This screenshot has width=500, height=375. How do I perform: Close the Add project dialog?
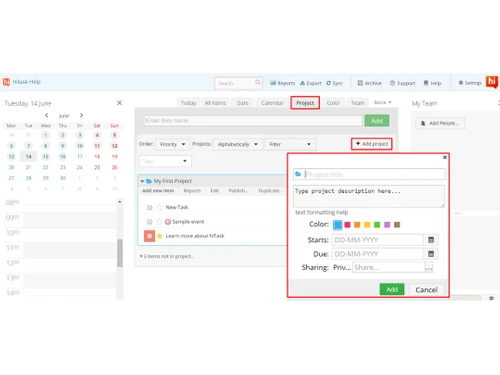point(444,157)
